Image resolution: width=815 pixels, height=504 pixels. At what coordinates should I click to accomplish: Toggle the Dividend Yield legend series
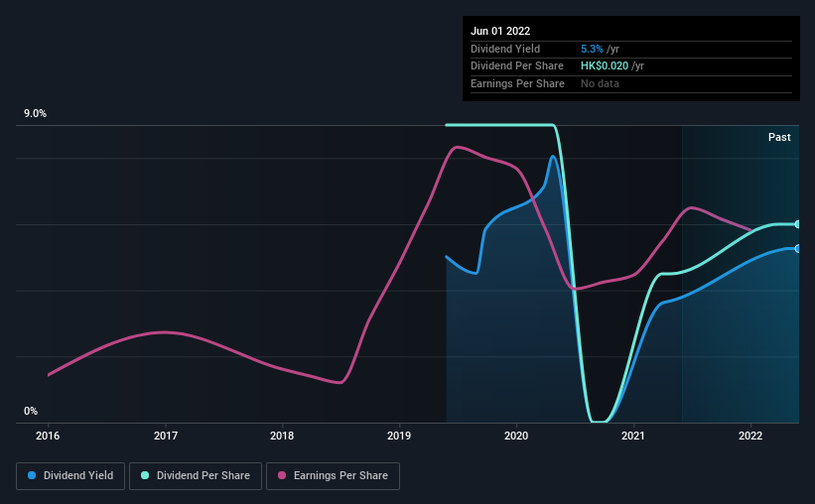(71, 476)
